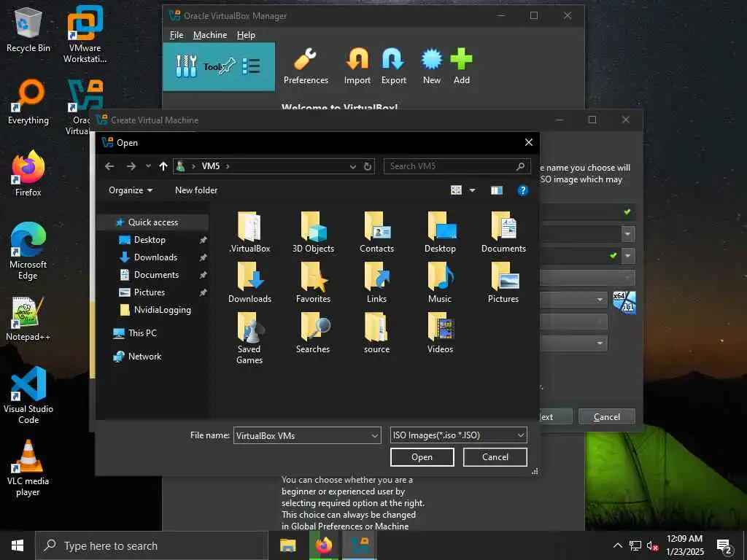Viewport: 747px width, 560px height.
Task: Click the VM5 address bar segment
Action: point(211,166)
